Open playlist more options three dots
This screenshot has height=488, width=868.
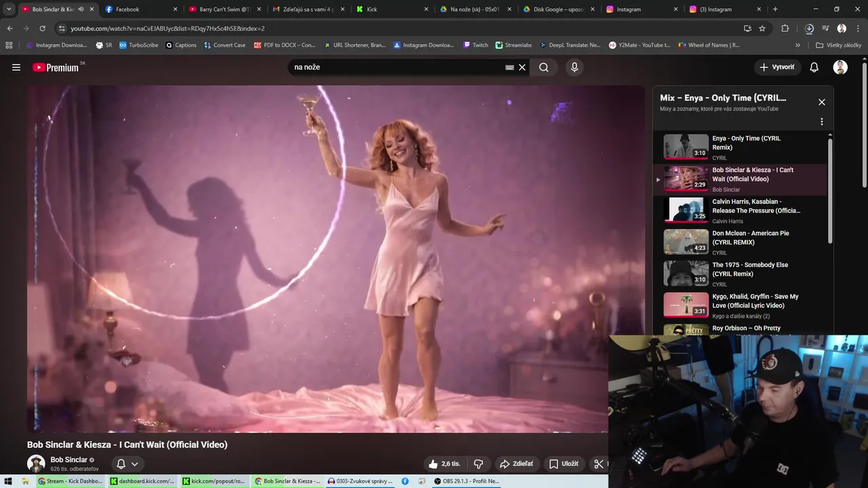(x=822, y=122)
